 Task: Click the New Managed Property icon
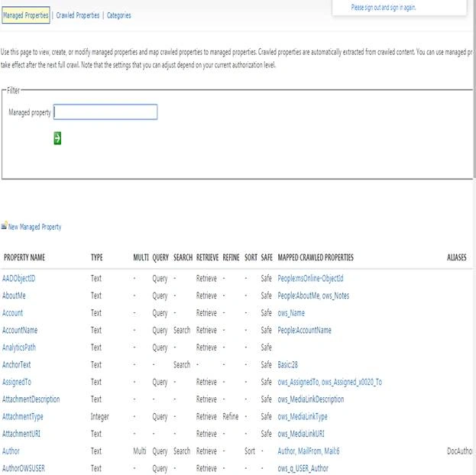coord(4,225)
